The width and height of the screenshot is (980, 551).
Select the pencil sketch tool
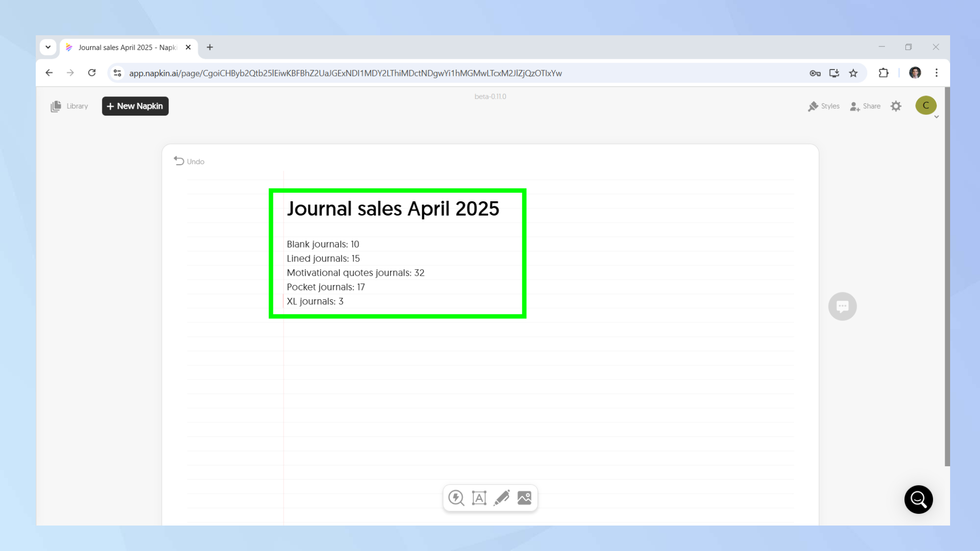501,498
